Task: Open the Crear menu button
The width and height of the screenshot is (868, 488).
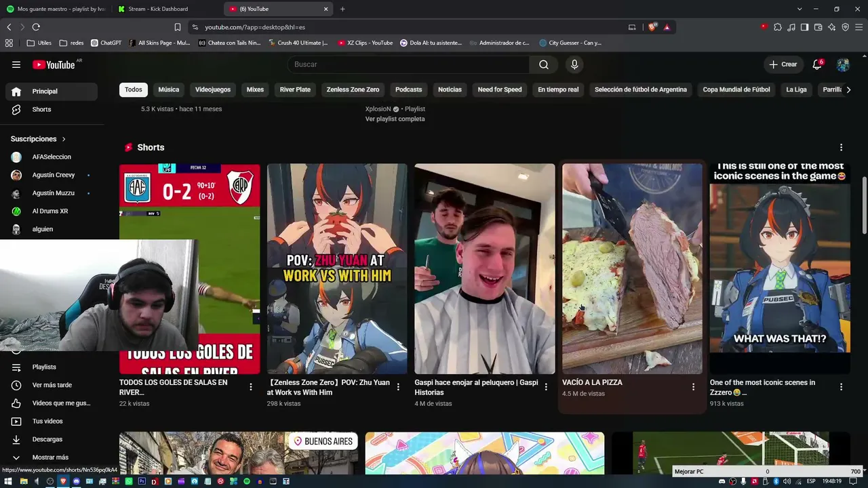Action: point(783,64)
